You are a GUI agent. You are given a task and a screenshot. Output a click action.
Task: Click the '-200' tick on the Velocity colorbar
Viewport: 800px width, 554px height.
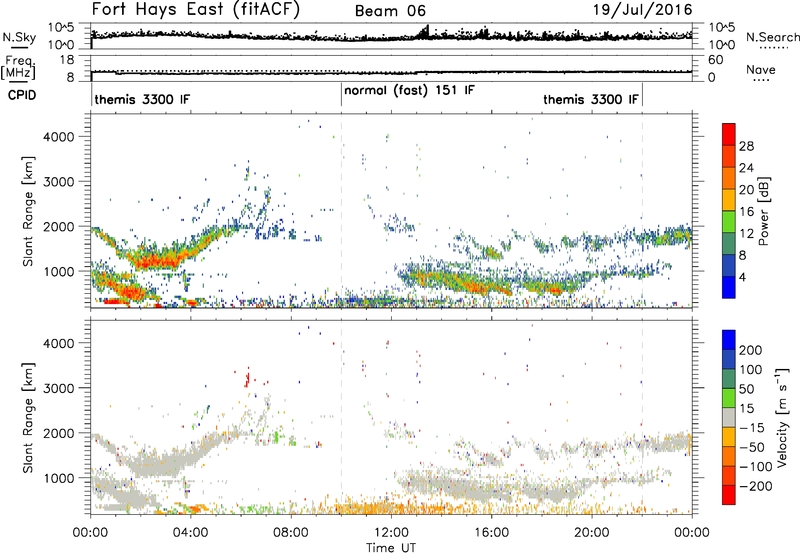pos(756,486)
